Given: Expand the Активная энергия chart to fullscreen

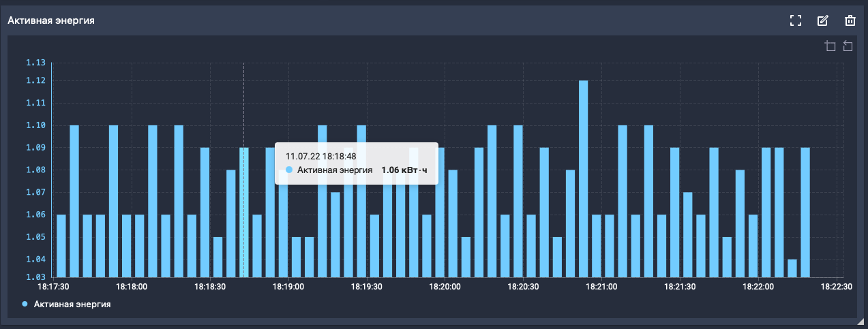Looking at the screenshot, I should point(794,20).
